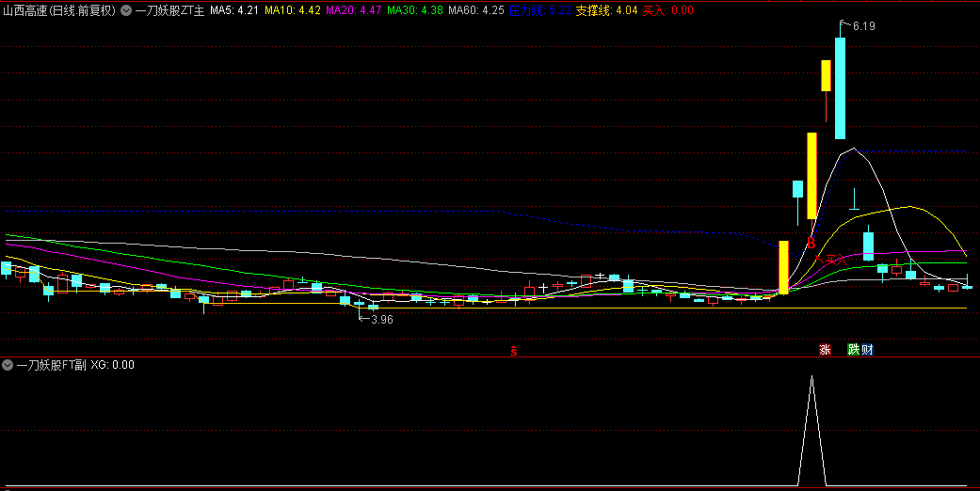Click the MA5: 4.21 legend label
The width and height of the screenshot is (980, 491).
pyautogui.click(x=233, y=11)
